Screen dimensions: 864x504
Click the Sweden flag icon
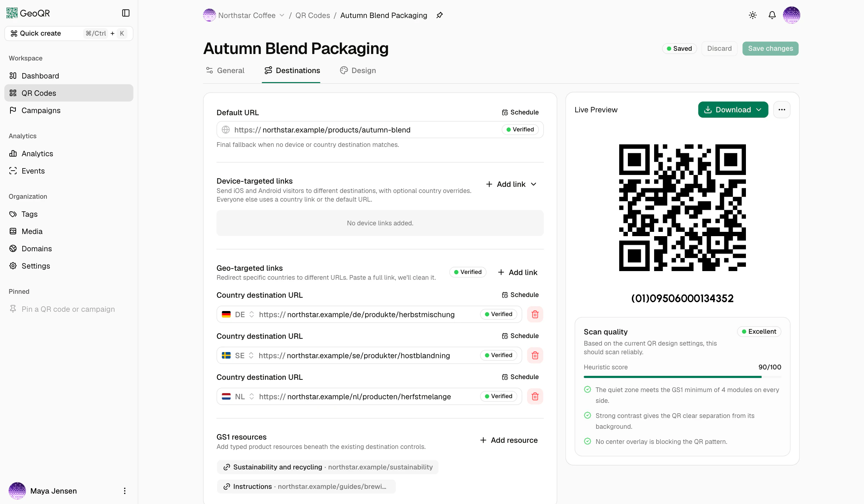pyautogui.click(x=226, y=355)
